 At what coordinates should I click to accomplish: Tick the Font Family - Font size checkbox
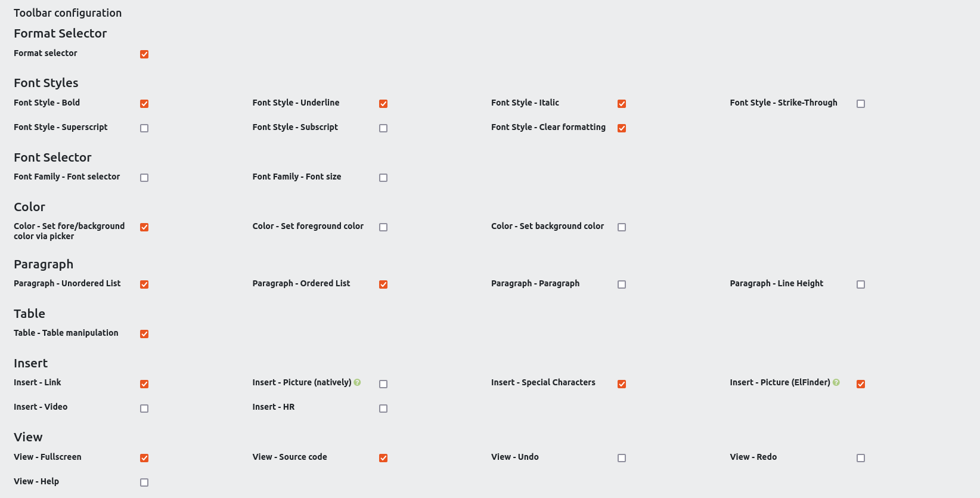coord(383,178)
